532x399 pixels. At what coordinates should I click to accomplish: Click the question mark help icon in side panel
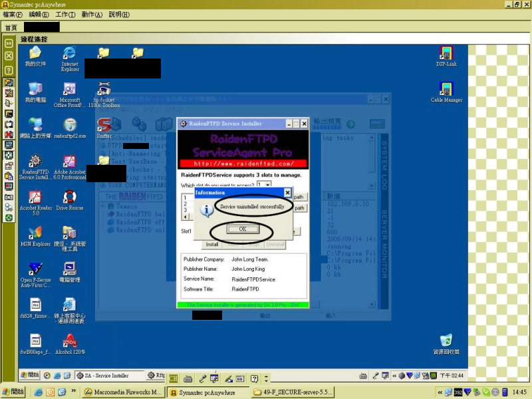tap(9, 70)
